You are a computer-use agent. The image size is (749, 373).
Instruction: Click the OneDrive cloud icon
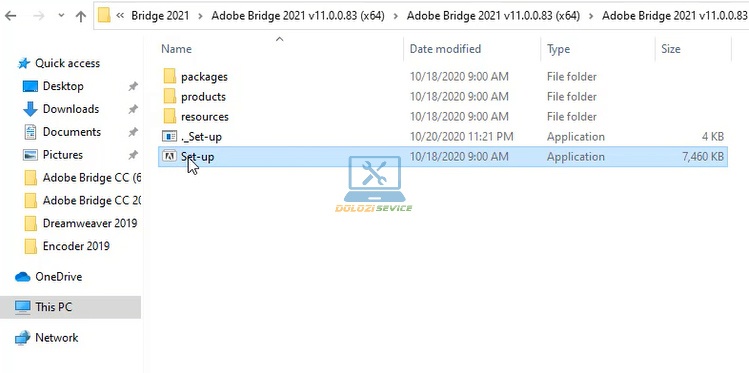point(22,277)
